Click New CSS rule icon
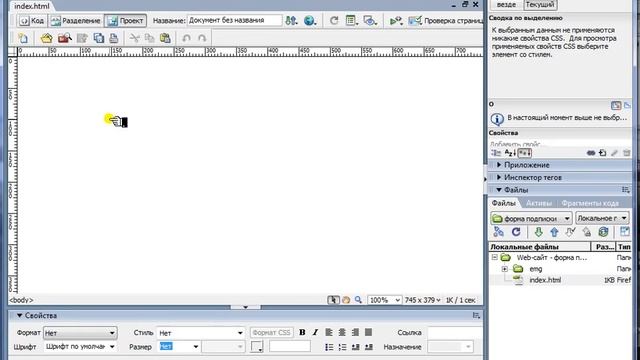 [603, 153]
